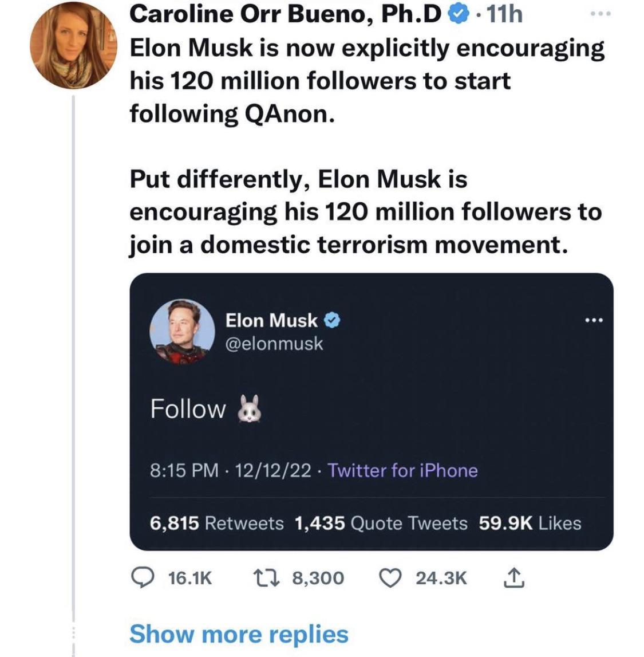Screen dimensions: 644x657
Task: View the 6,815 Retweets list
Action: click(217, 523)
